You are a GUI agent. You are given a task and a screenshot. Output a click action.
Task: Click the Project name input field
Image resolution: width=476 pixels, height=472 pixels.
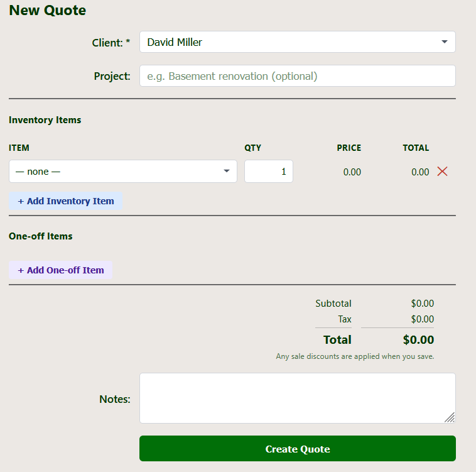tap(298, 76)
